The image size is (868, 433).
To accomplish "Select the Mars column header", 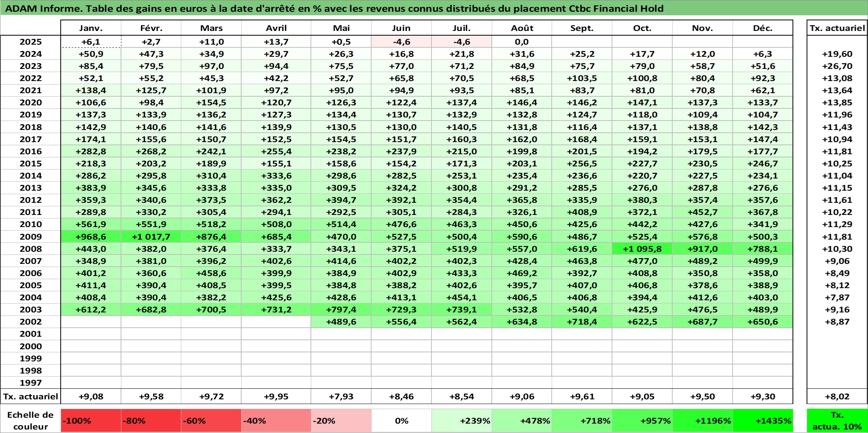I will pyautogui.click(x=211, y=28).
